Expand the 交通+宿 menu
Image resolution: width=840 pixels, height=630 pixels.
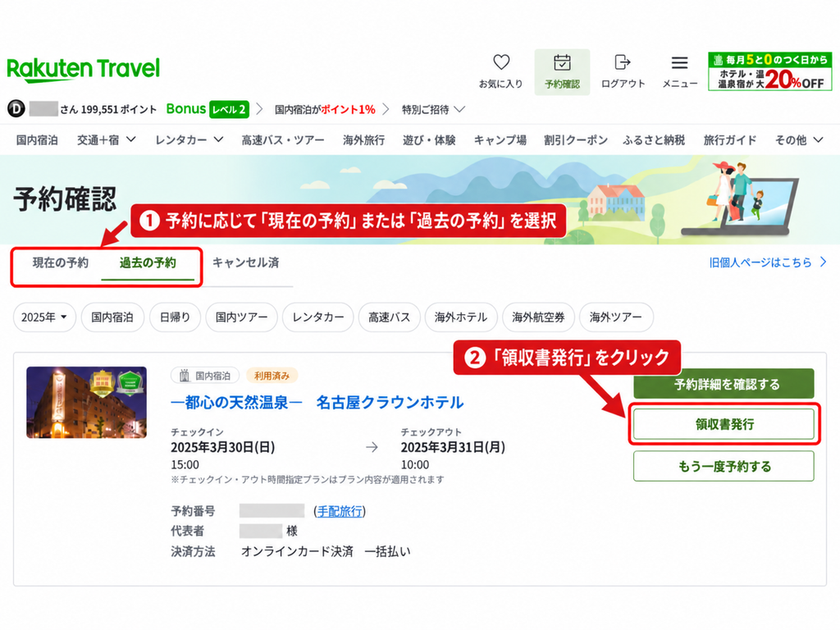(x=106, y=139)
